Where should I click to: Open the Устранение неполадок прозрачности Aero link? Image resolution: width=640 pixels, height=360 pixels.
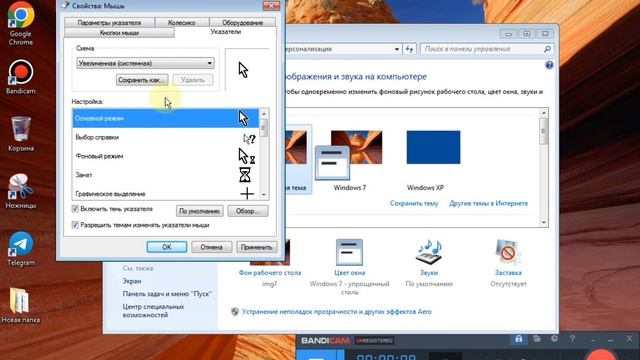337,312
